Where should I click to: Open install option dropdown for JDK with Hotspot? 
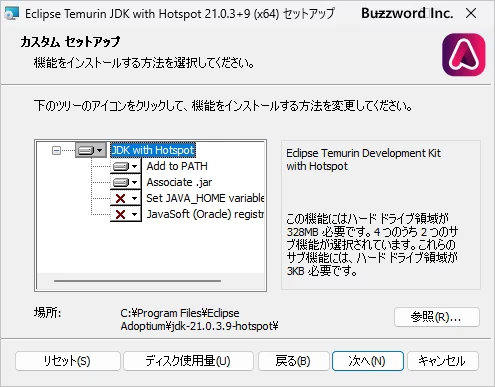click(x=90, y=150)
